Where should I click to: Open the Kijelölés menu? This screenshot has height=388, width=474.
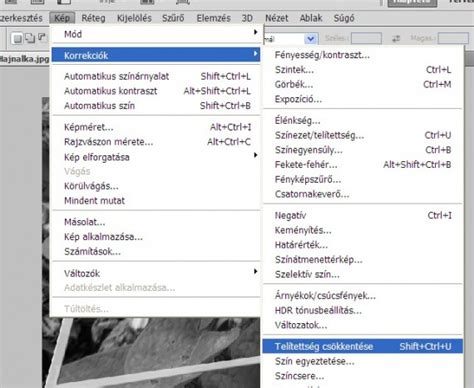click(x=134, y=18)
